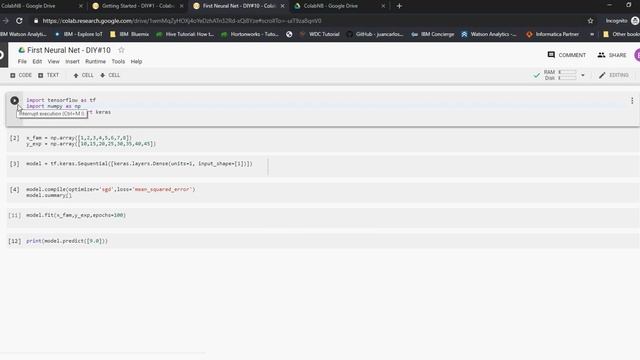
Task: Open the Insert menu
Action: pos(72,62)
